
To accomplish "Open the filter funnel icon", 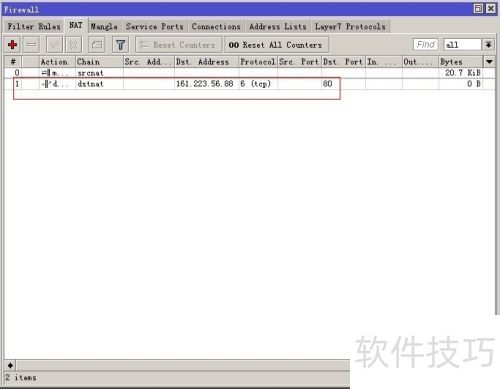I will (121, 45).
